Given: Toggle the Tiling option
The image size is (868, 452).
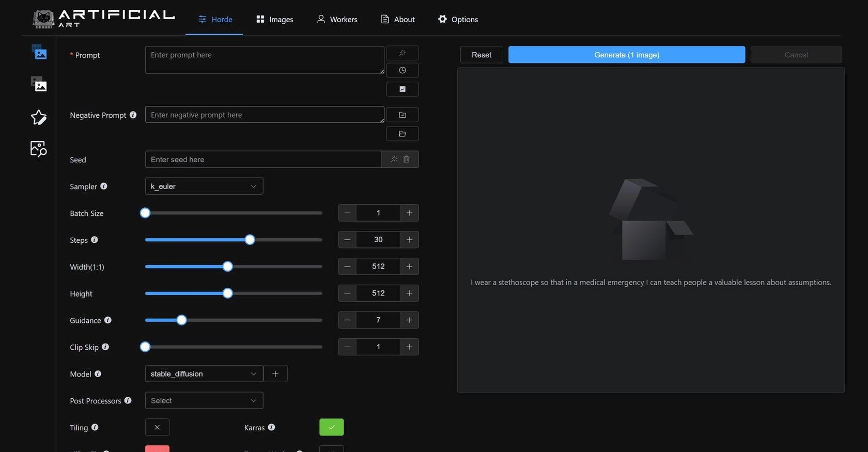Looking at the screenshot, I should (x=157, y=427).
